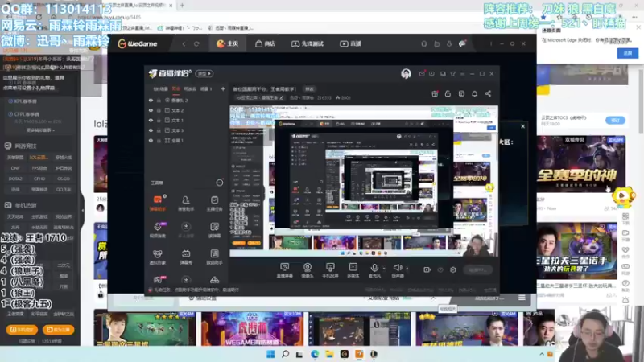This screenshot has width=644, height=362.
Task: Share the stream with share icon
Action: pos(488,93)
